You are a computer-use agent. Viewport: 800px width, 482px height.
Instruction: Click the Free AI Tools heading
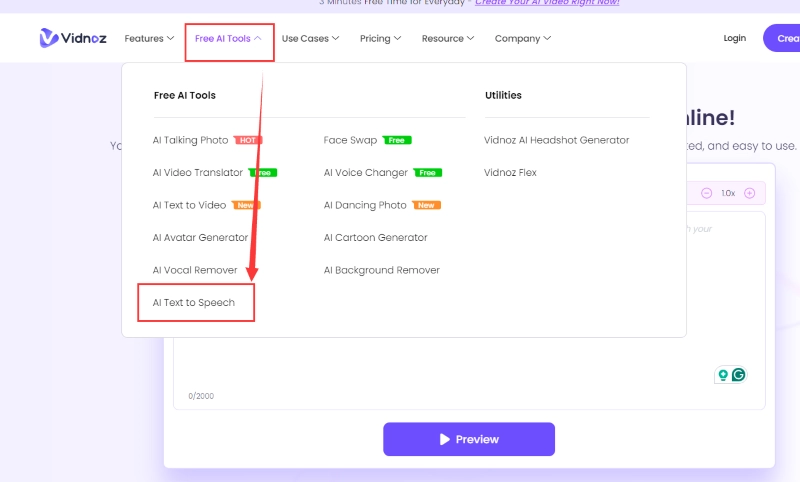[x=185, y=95]
